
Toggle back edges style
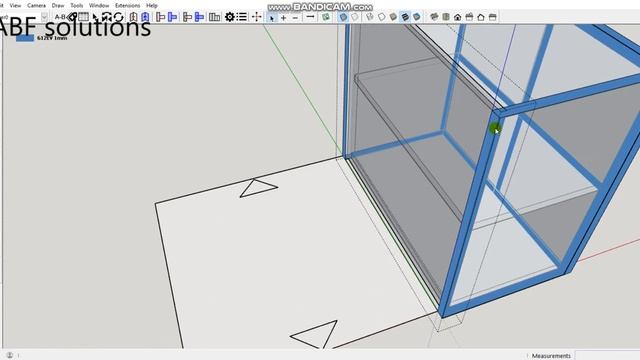click(355, 17)
